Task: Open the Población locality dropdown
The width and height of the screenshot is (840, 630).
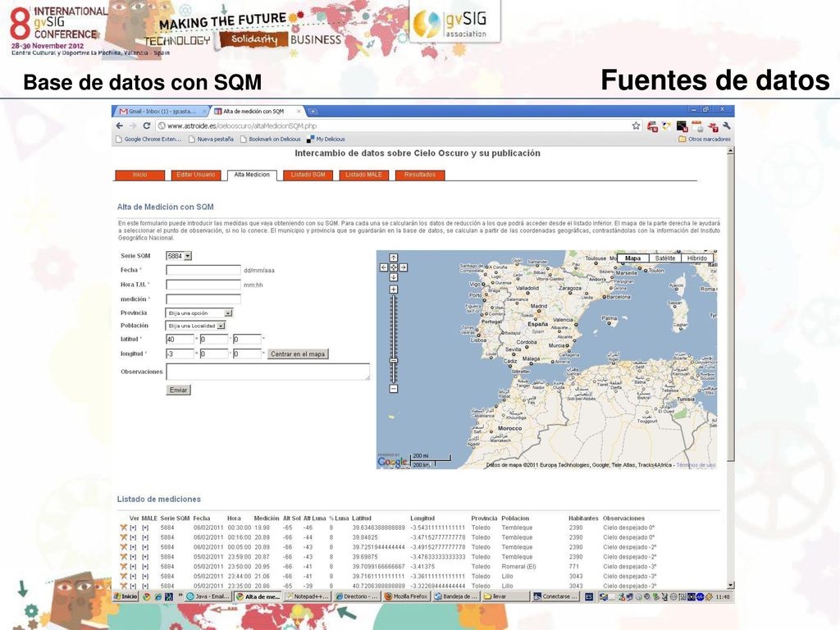Action: click(x=195, y=326)
